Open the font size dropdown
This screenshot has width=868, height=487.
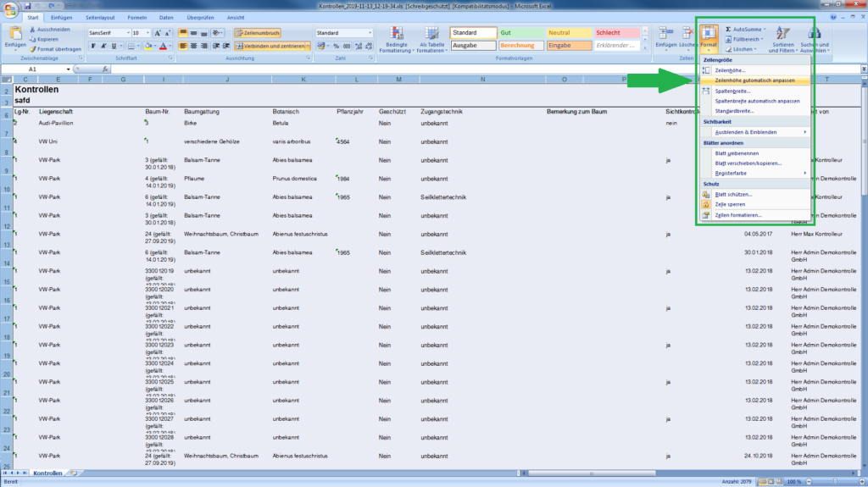pos(147,33)
